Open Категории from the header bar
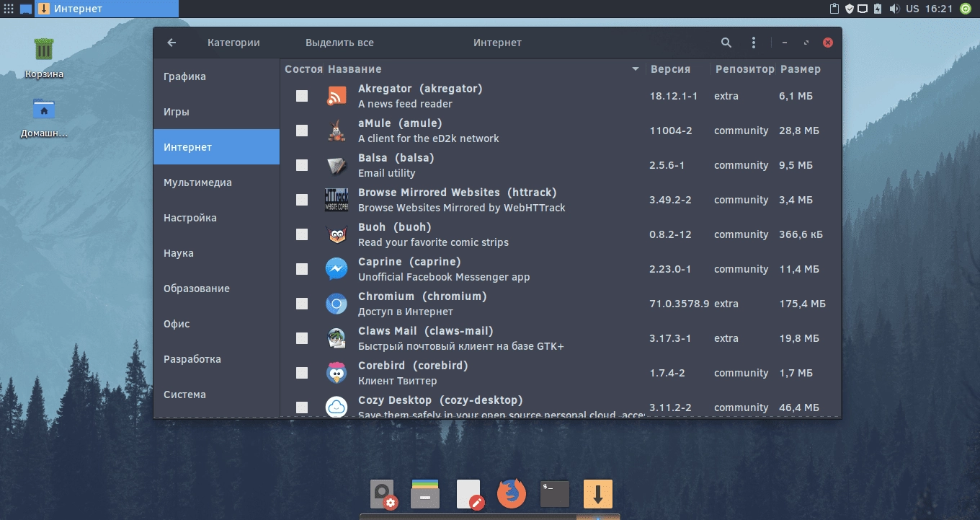Screen dimensions: 980x520 click(233, 43)
